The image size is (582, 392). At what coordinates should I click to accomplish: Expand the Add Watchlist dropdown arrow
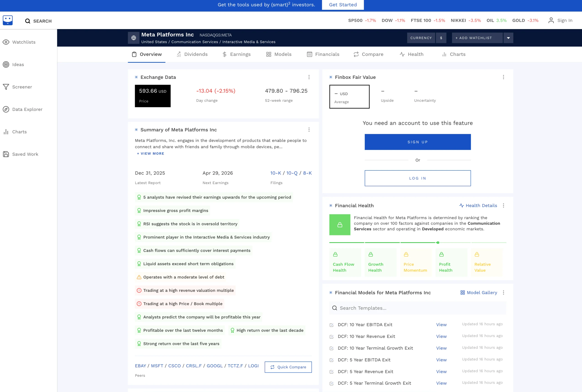[x=508, y=38]
